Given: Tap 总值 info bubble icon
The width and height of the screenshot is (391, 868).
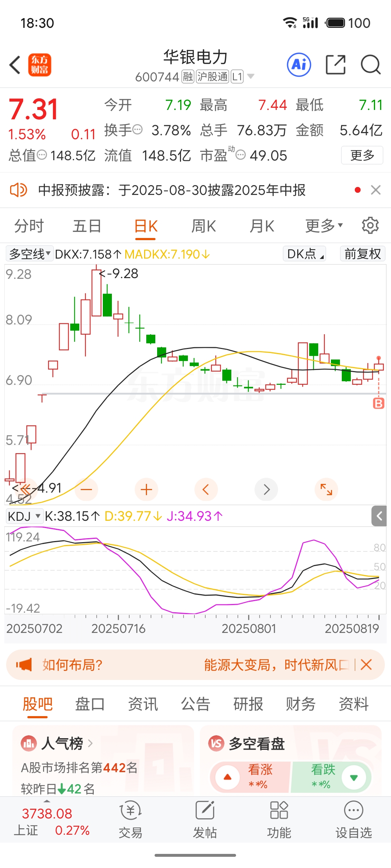Looking at the screenshot, I should pyautogui.click(x=42, y=155).
